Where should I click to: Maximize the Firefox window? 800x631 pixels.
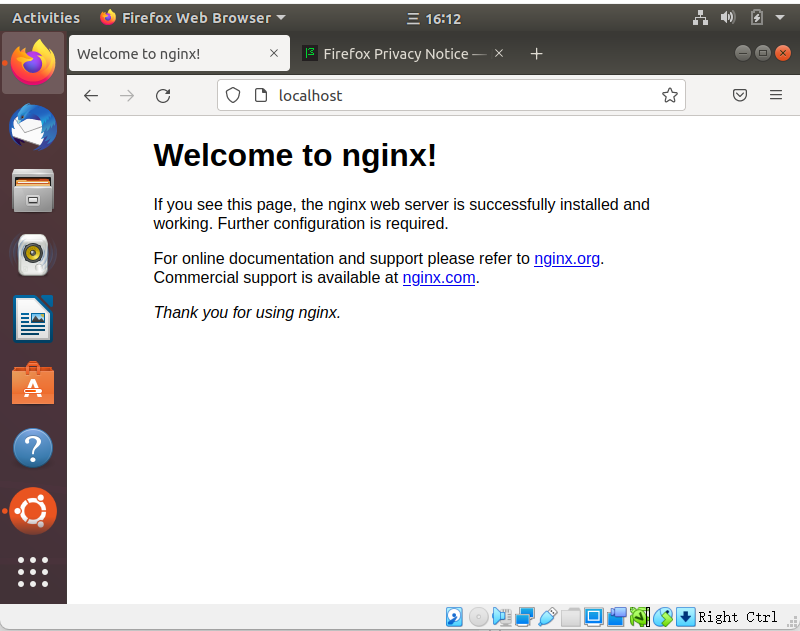(x=762, y=53)
